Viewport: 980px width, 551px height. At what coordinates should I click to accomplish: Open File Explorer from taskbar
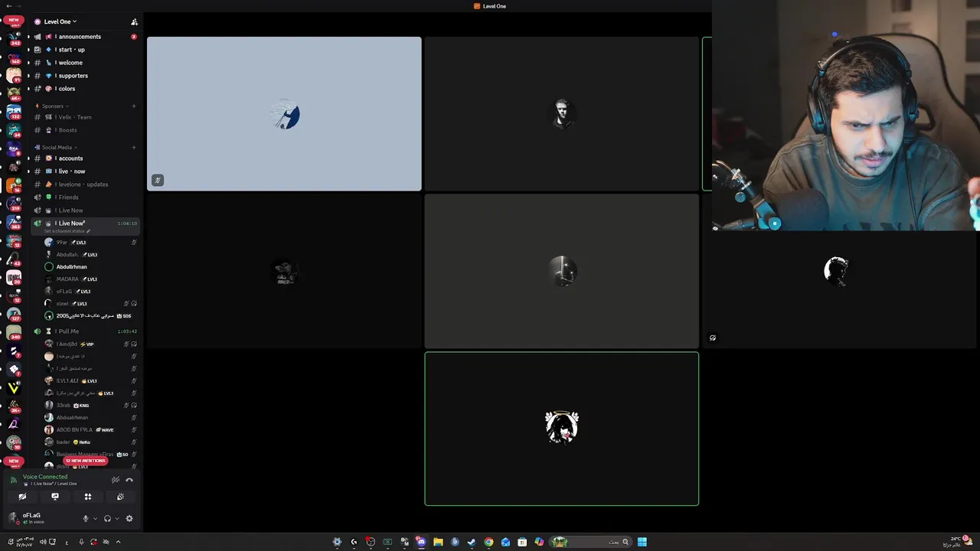pos(438,542)
